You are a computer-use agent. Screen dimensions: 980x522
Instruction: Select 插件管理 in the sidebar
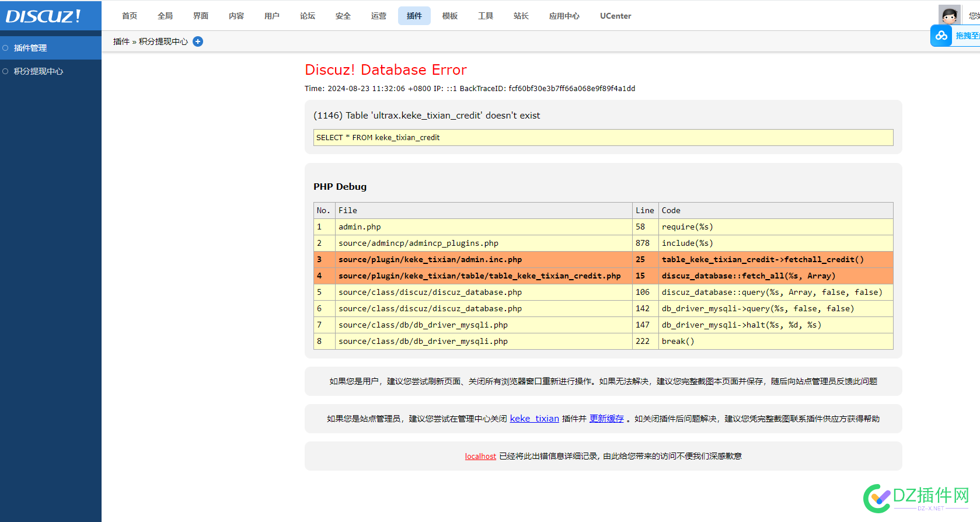(51, 48)
